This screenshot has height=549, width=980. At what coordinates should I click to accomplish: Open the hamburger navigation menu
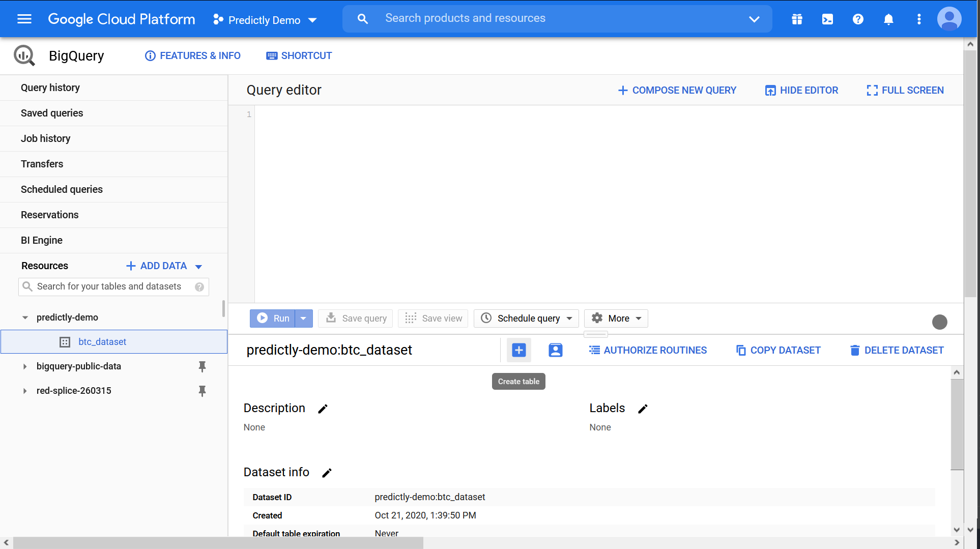[x=24, y=19]
